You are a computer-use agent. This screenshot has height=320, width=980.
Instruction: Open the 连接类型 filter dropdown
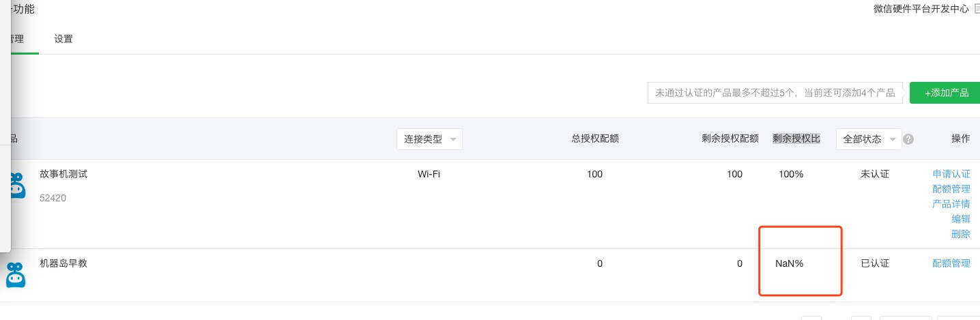coord(429,139)
